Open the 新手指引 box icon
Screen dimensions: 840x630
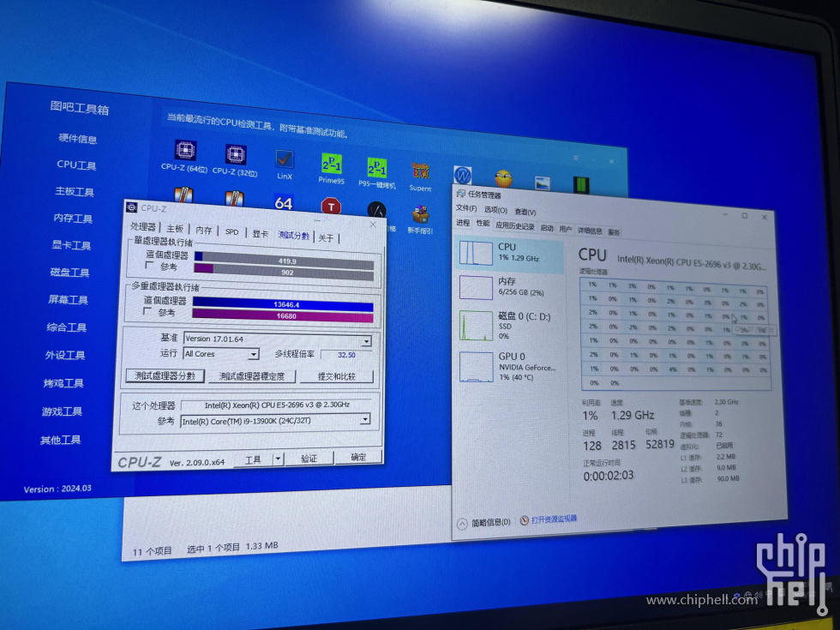pyautogui.click(x=421, y=214)
